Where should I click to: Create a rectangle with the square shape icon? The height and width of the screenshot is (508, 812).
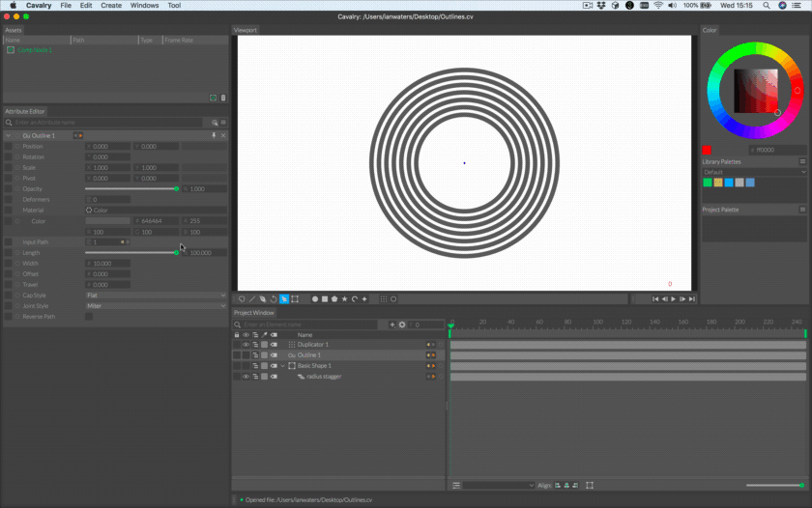pos(325,299)
